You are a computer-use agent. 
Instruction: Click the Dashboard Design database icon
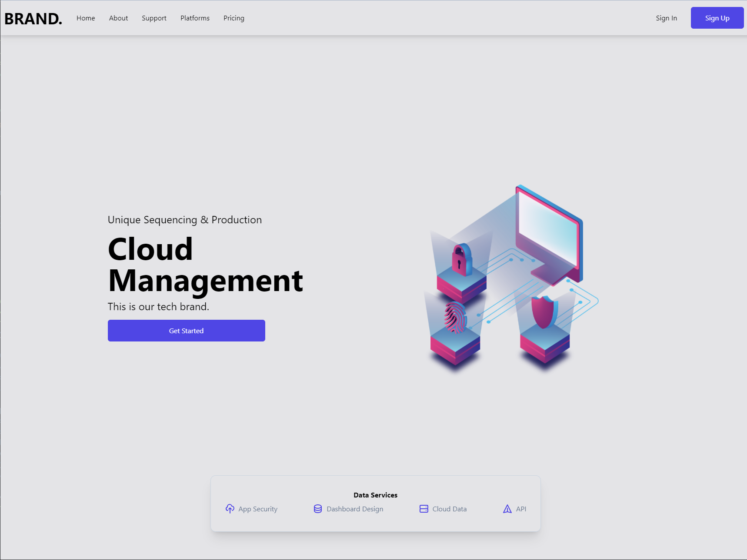click(x=318, y=509)
